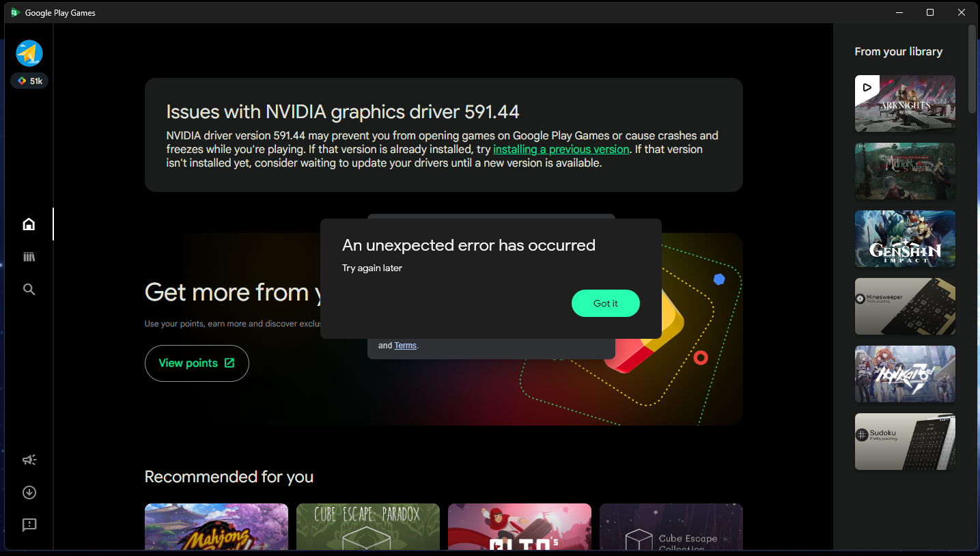The image size is (980, 556).
Task: Click the View points button
Action: tap(197, 363)
